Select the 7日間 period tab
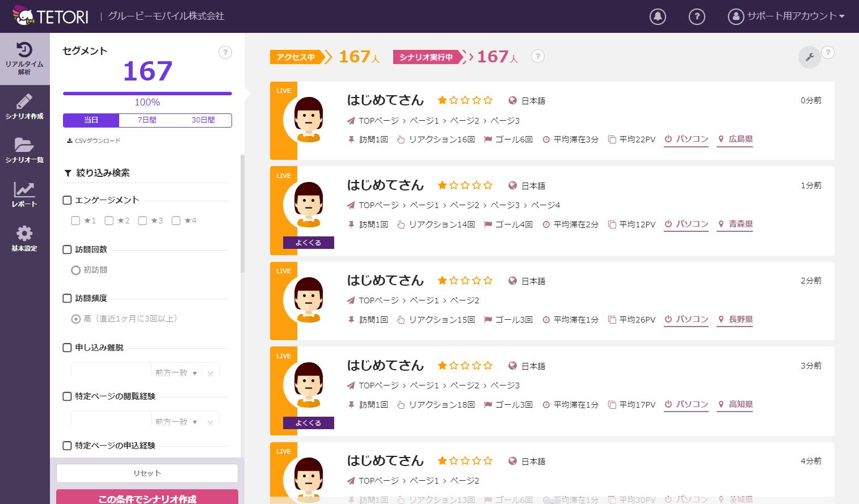The width and height of the screenshot is (859, 504). coord(147,120)
